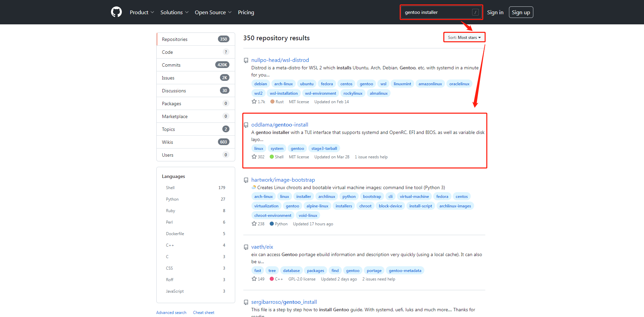644x317 pixels.
Task: Filter results by Shell language
Action: tap(196, 188)
